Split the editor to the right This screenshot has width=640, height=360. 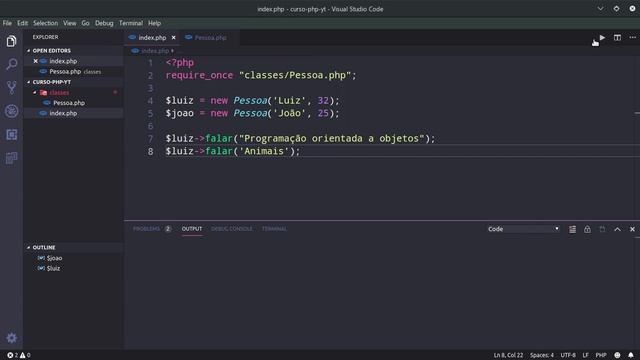(617, 38)
